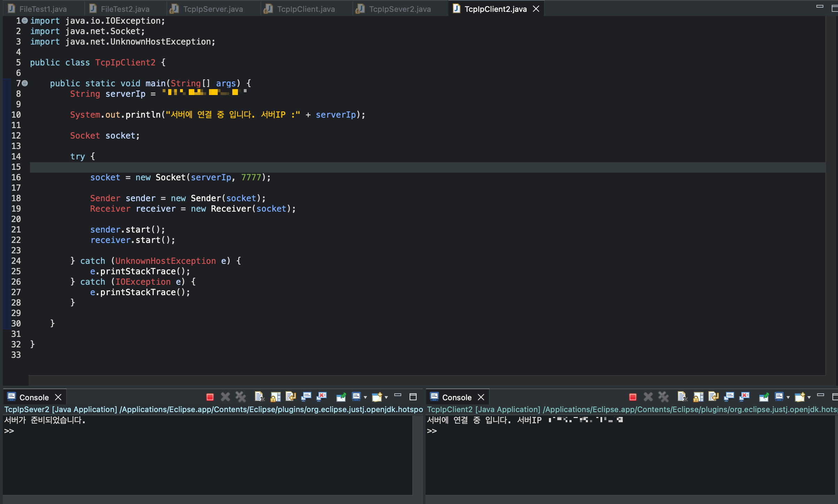The width and height of the screenshot is (838, 504).
Task: Click Remove Launch X icon (right console)
Action: (x=648, y=397)
